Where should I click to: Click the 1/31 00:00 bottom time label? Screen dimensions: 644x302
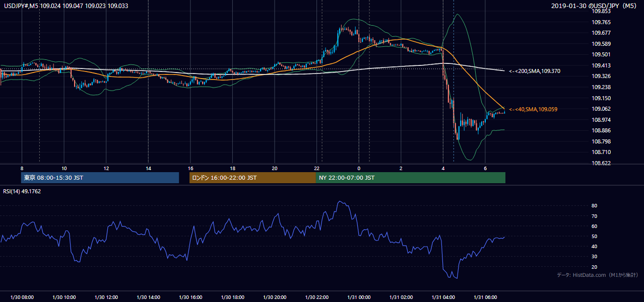[x=359, y=297]
